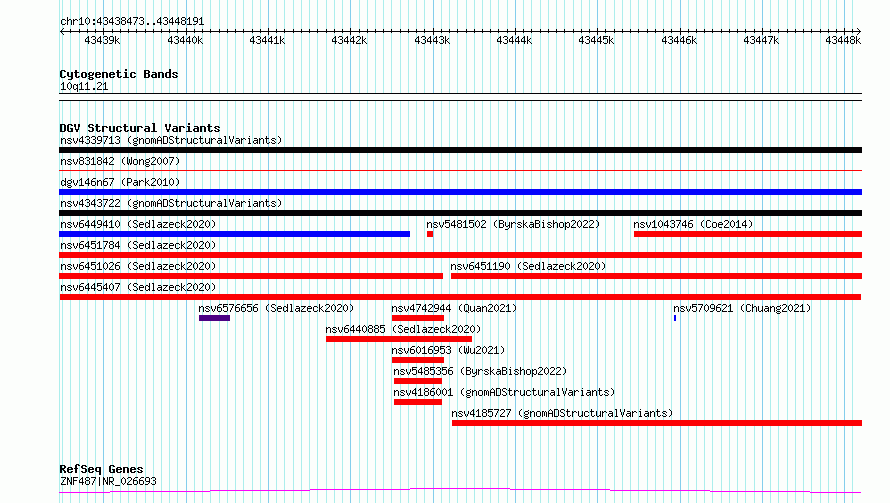Click the 43442k ruler tick label
Screen dimensions: 890x503
[349, 41]
